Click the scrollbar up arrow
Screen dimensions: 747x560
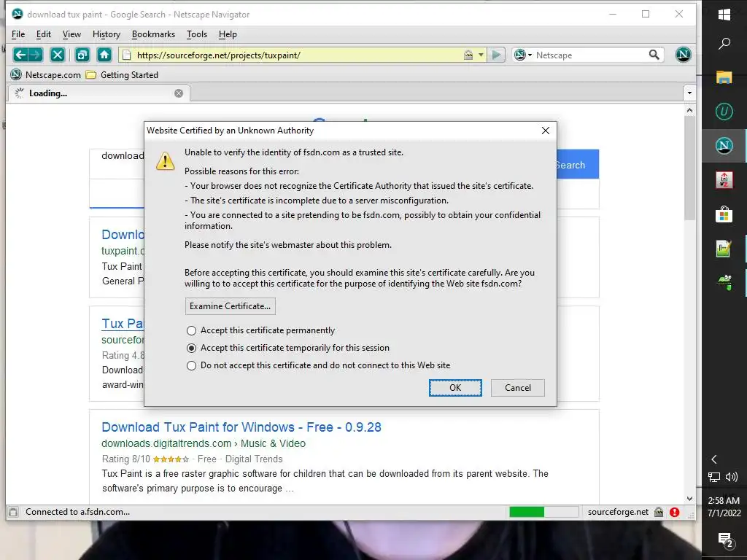click(x=689, y=110)
